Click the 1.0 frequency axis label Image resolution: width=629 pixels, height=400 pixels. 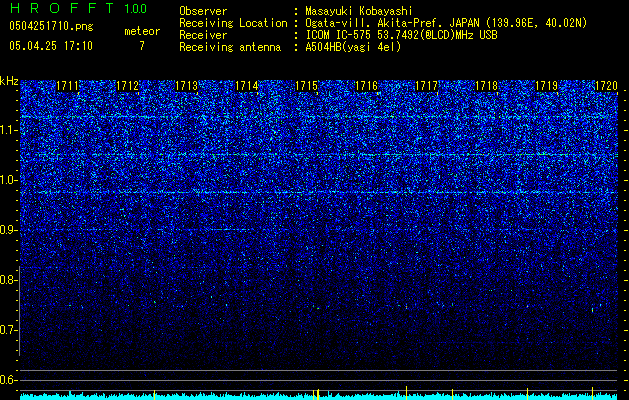pyautogui.click(x=8, y=180)
